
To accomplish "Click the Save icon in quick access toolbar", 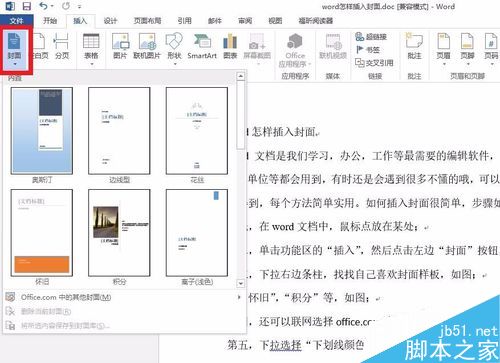I will coord(26,6).
